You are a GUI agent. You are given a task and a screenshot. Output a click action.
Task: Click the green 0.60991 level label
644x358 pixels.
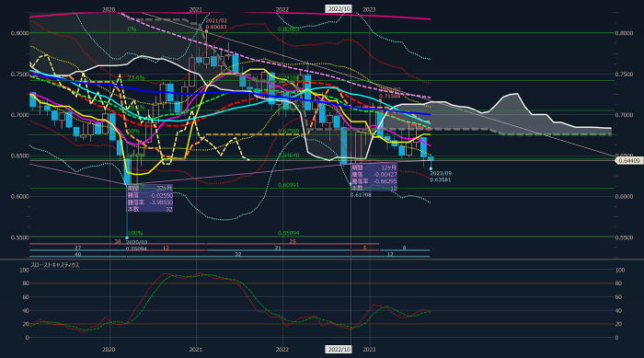click(x=288, y=185)
